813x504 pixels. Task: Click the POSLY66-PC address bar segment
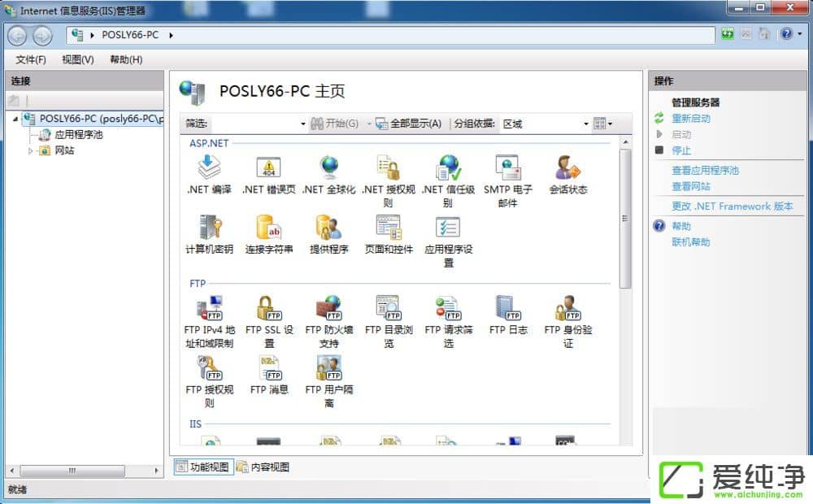(130, 35)
